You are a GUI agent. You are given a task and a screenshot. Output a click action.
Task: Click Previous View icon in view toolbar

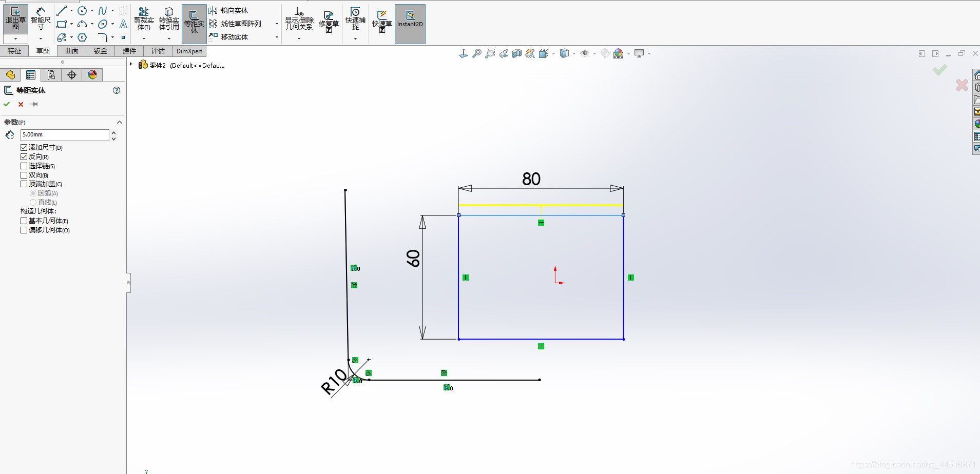click(x=504, y=53)
